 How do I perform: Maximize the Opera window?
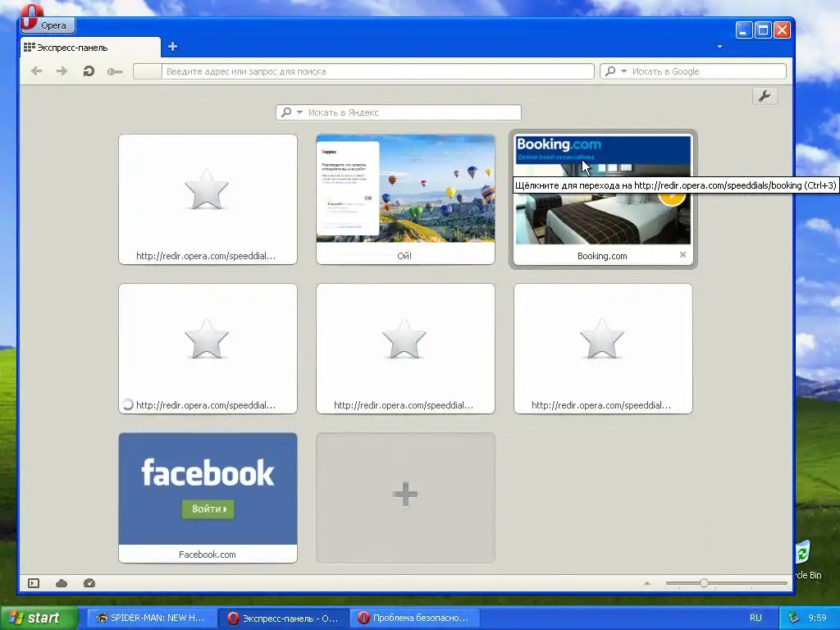pyautogui.click(x=763, y=30)
